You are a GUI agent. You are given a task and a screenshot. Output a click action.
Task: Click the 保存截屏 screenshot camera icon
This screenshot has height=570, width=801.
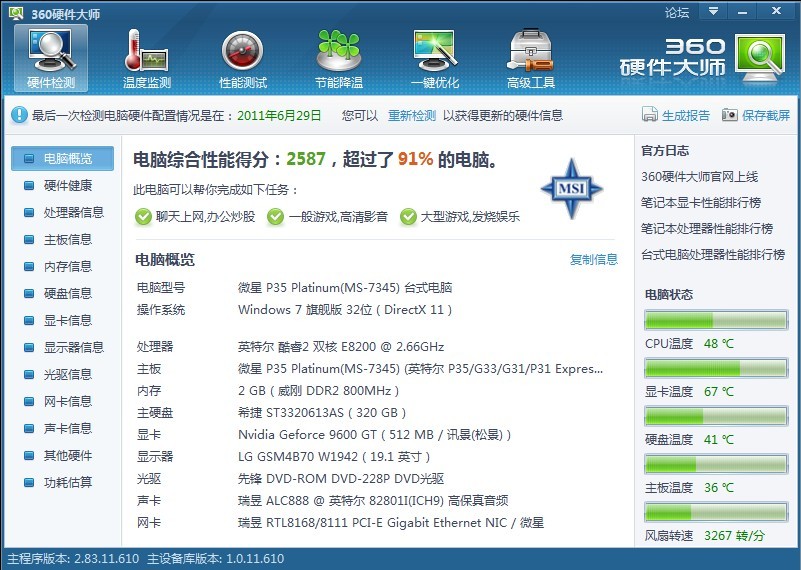730,115
